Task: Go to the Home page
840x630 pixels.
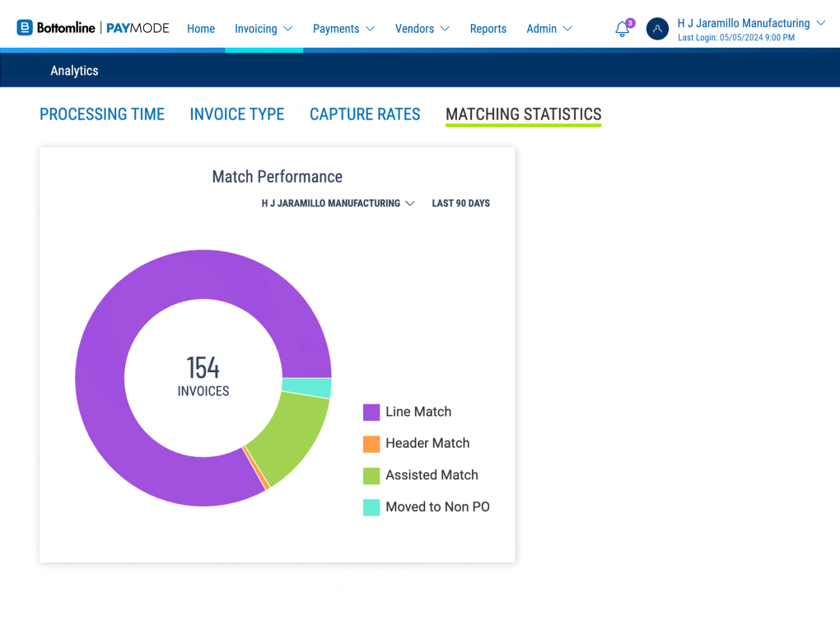Action: point(201,29)
